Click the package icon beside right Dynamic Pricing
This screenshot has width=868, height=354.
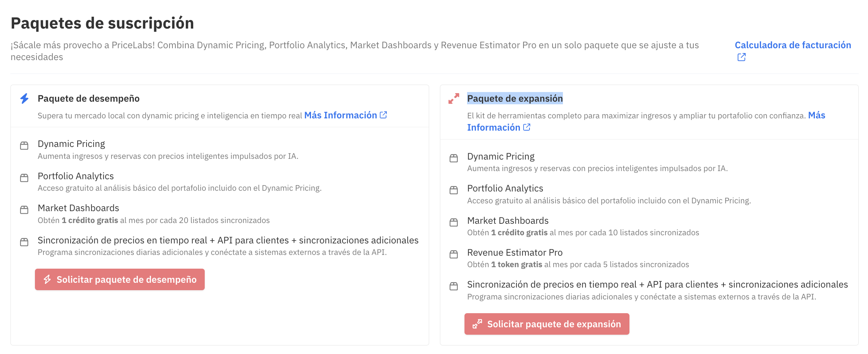point(454,158)
